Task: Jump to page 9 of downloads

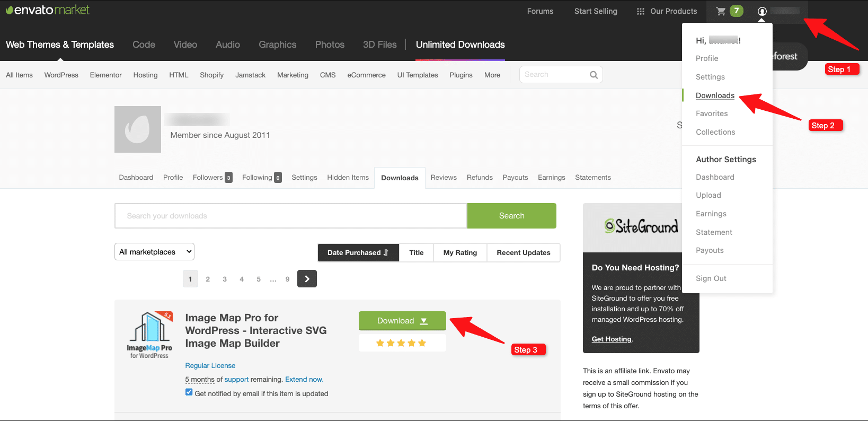Action: (288, 279)
